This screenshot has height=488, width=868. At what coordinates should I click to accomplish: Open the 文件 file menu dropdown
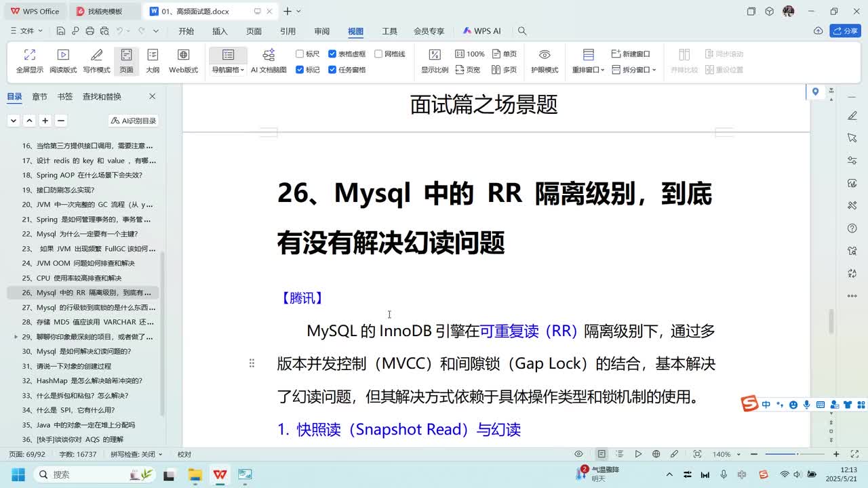(x=26, y=31)
